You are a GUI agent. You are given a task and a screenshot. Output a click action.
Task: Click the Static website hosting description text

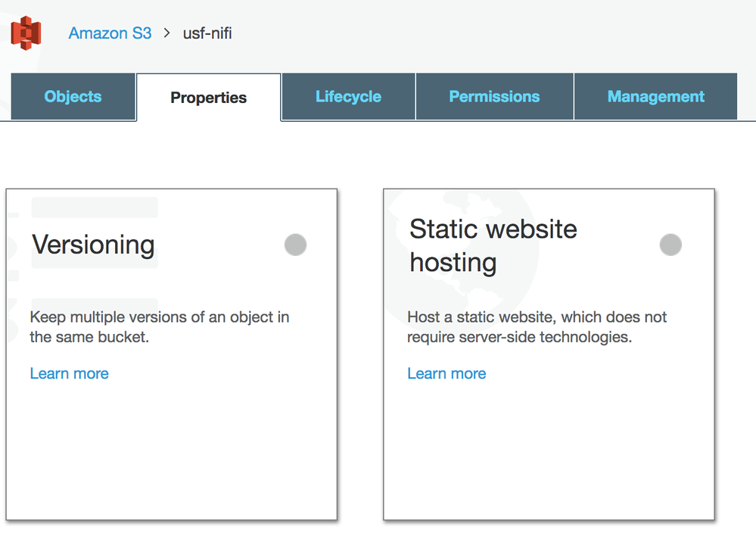(537, 326)
